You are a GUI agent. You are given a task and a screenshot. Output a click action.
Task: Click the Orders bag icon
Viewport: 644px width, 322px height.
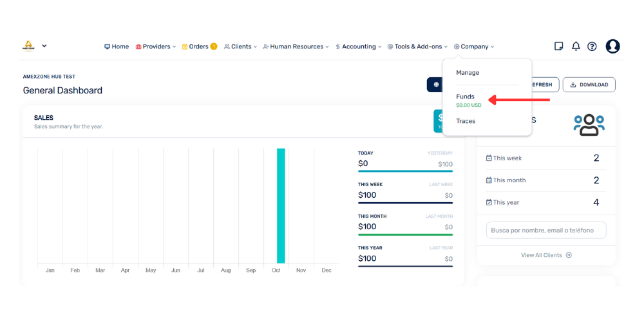coord(185,47)
